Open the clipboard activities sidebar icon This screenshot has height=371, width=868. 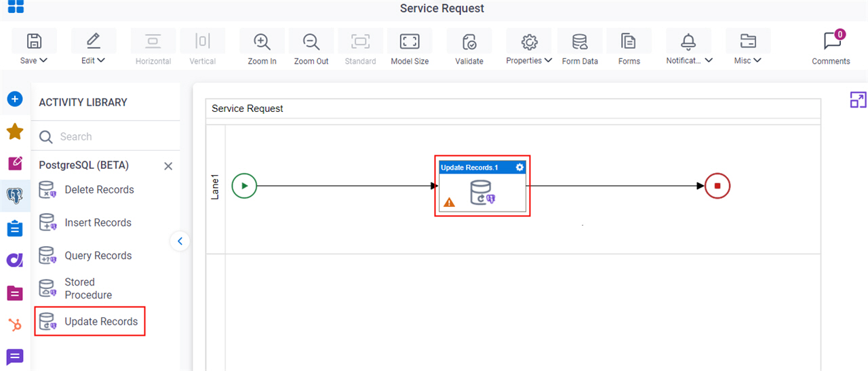(x=15, y=228)
